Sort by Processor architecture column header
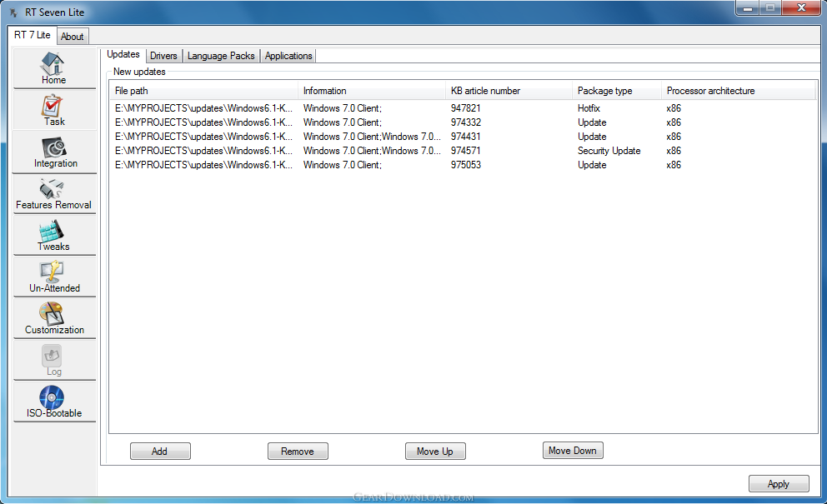 coord(739,91)
